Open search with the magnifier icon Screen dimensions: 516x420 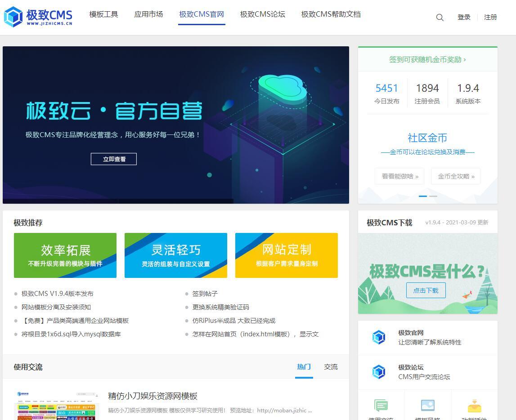pyautogui.click(x=440, y=18)
